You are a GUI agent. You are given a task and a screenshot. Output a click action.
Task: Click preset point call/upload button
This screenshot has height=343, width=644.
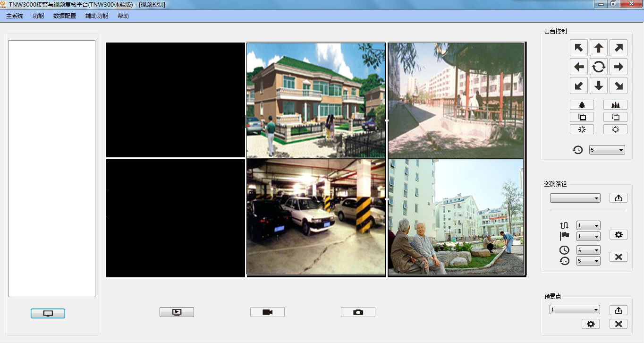(619, 310)
